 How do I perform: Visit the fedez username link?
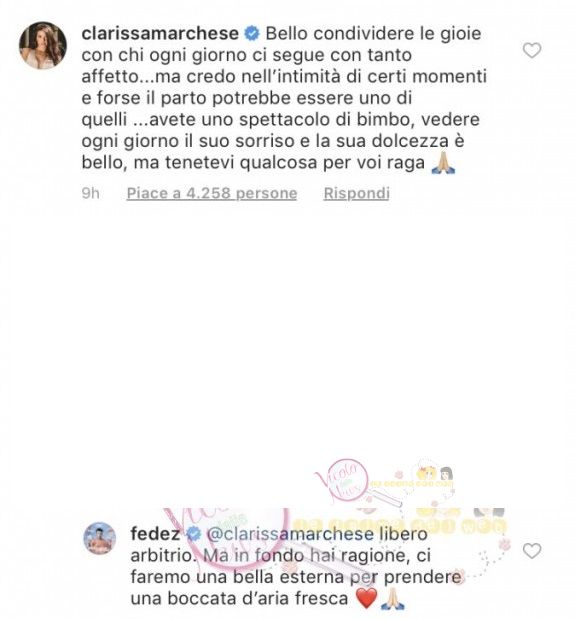coord(155,534)
